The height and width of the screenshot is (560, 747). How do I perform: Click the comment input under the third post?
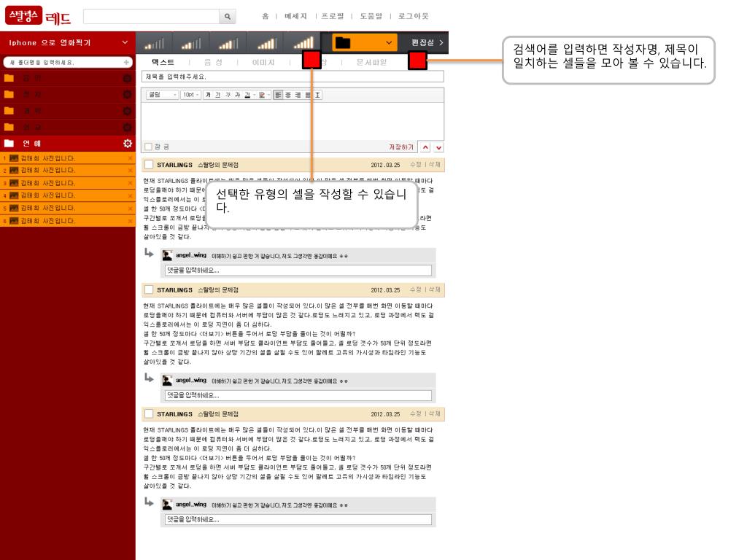[298, 519]
